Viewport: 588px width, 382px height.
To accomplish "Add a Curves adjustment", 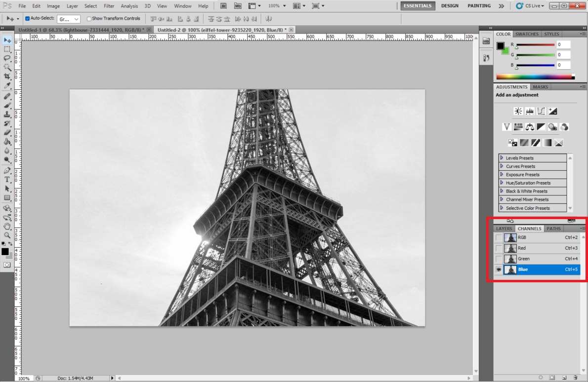I will coord(541,111).
